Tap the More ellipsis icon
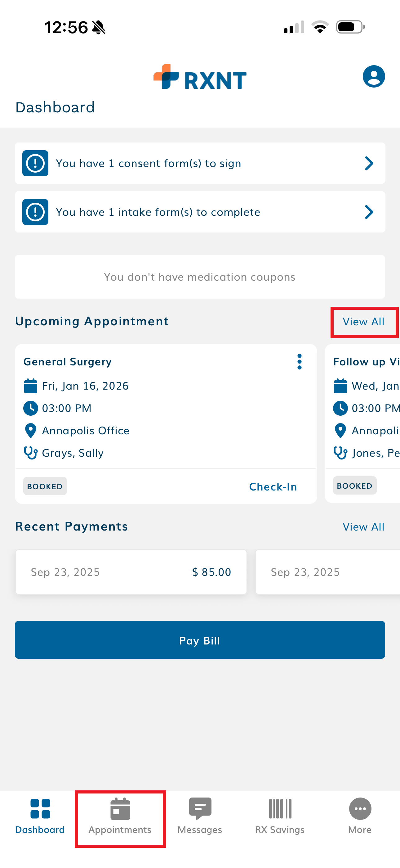This screenshot has width=400, height=868. tap(360, 808)
